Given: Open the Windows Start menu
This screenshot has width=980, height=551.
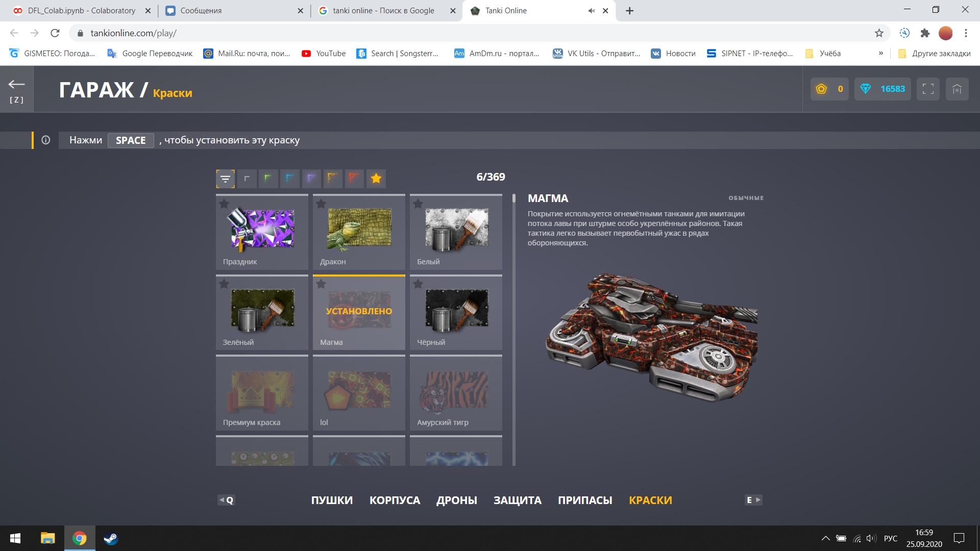Looking at the screenshot, I should coord(15,538).
